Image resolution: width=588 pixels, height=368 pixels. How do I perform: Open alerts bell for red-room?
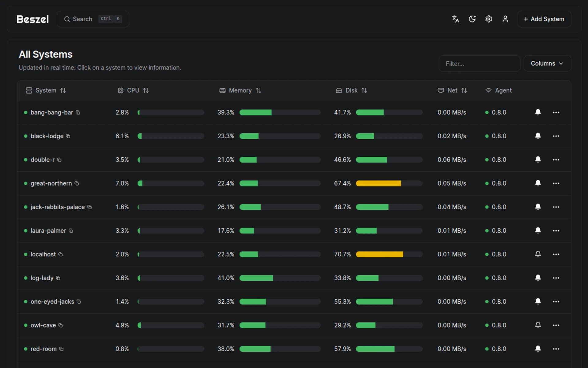pyautogui.click(x=538, y=348)
